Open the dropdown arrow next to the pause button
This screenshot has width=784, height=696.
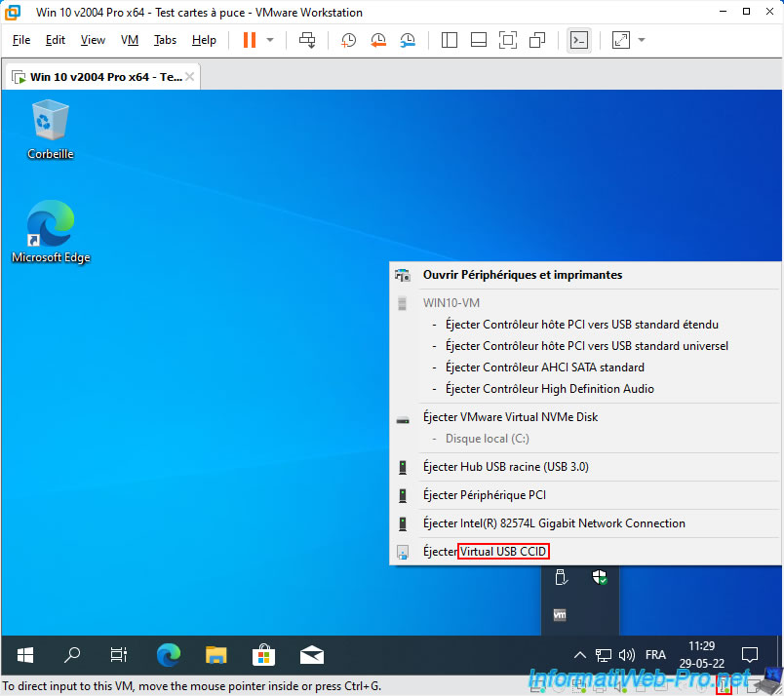[x=270, y=40]
